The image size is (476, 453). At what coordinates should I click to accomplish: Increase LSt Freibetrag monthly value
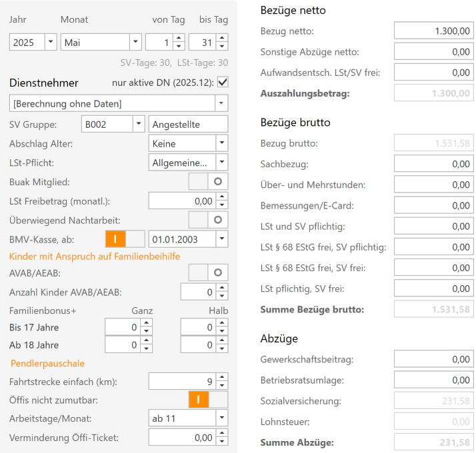[x=222, y=197]
